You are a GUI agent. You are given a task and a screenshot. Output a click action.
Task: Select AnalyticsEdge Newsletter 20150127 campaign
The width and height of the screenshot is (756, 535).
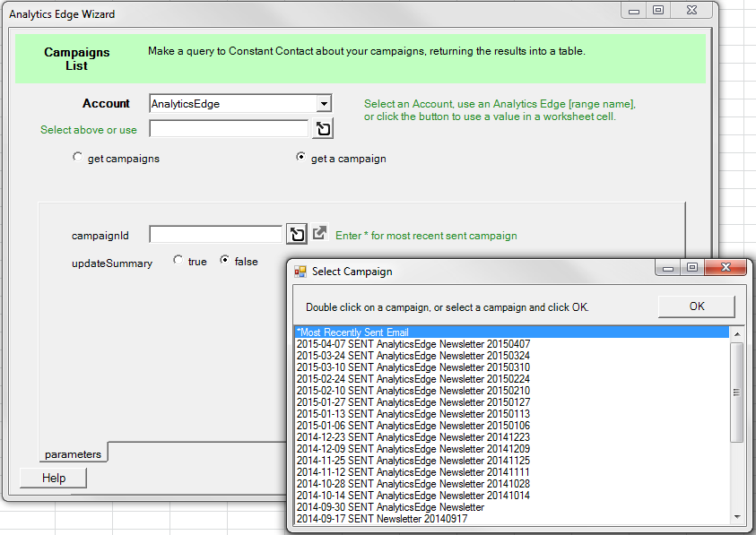(x=511, y=402)
